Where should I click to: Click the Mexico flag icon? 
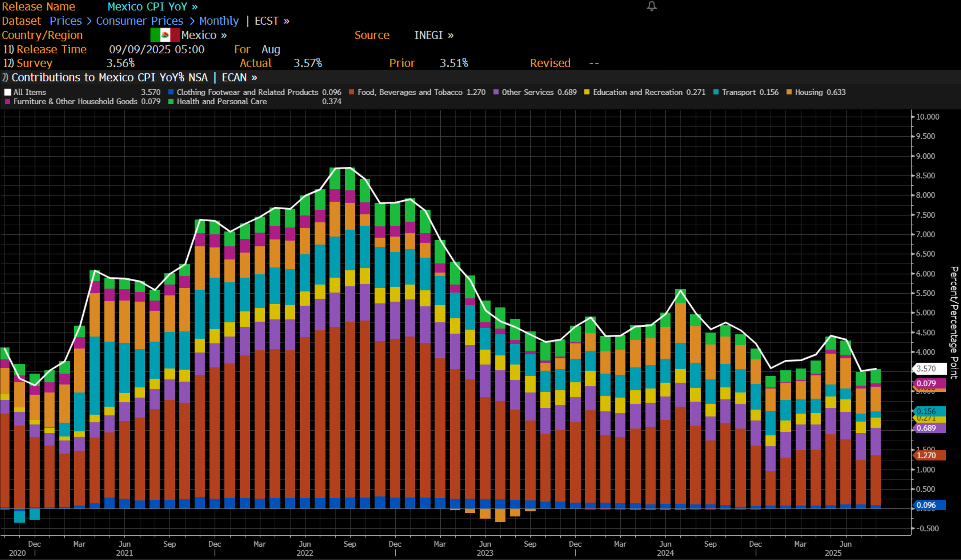(165, 35)
